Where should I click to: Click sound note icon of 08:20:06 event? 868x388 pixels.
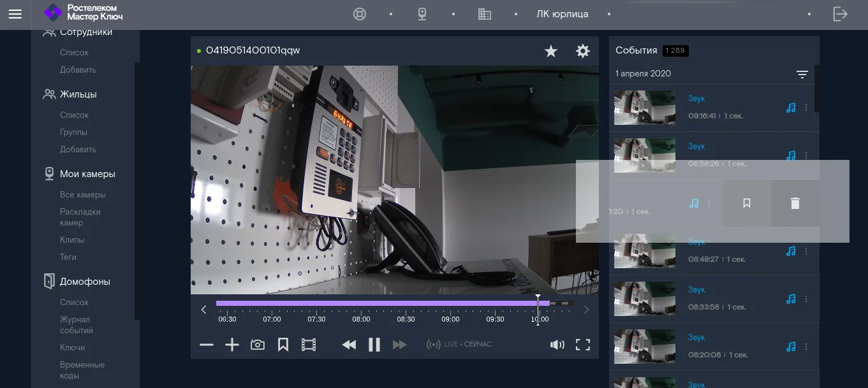791,347
